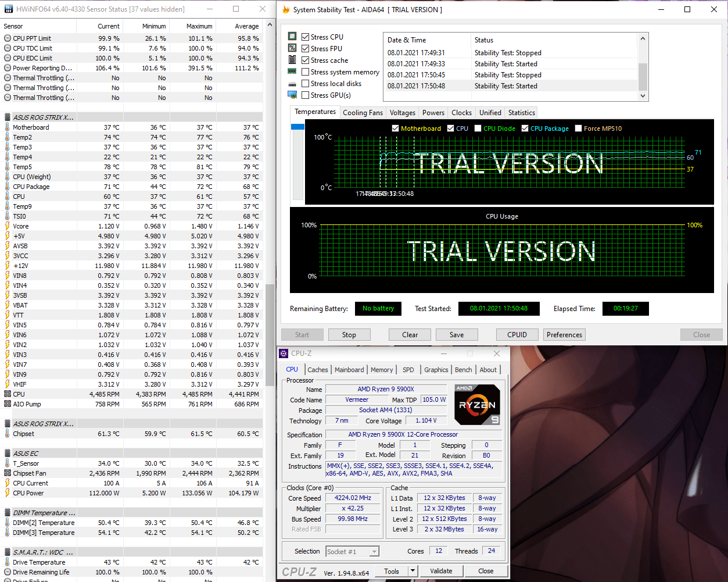This screenshot has height=582, width=728.
Task: Click the S.M.A.R.T. WDC drive section icon
Action: [x=8, y=552]
